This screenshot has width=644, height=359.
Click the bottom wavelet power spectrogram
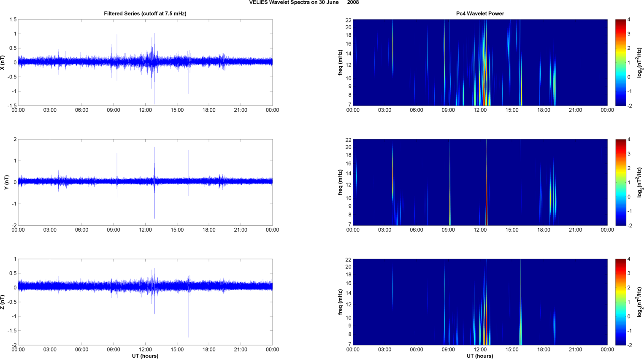(x=480, y=302)
